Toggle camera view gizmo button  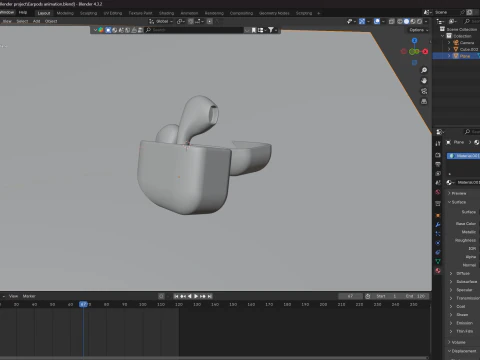pos(424,91)
